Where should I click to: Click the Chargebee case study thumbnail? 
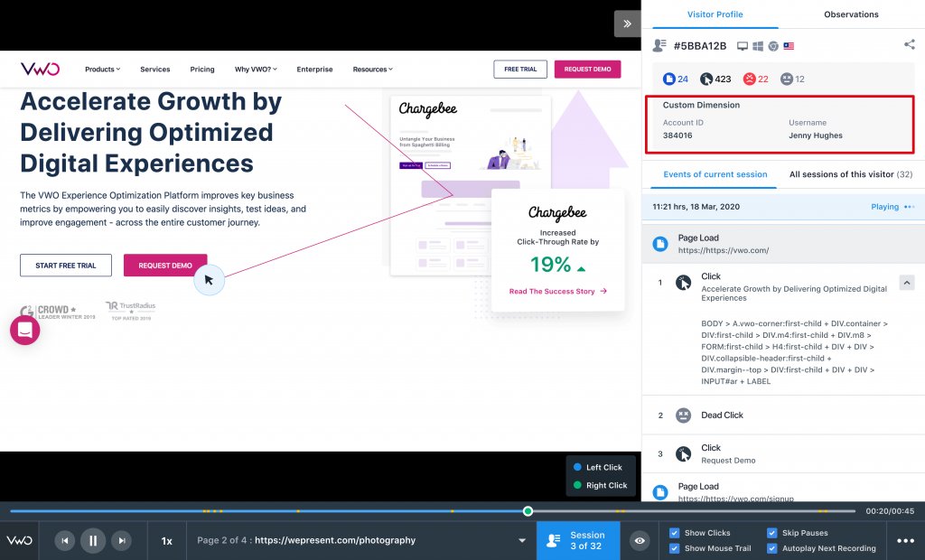470,185
